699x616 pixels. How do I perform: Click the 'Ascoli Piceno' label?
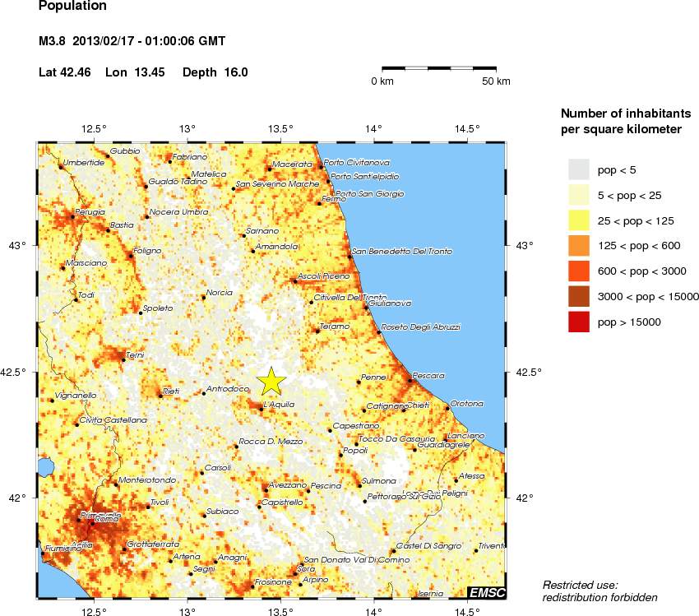(324, 276)
